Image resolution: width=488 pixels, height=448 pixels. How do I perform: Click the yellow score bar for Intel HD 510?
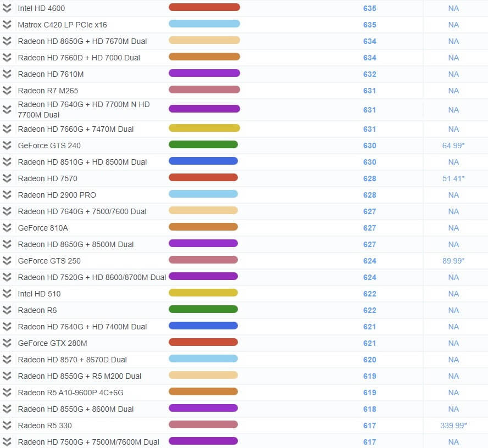pos(203,293)
